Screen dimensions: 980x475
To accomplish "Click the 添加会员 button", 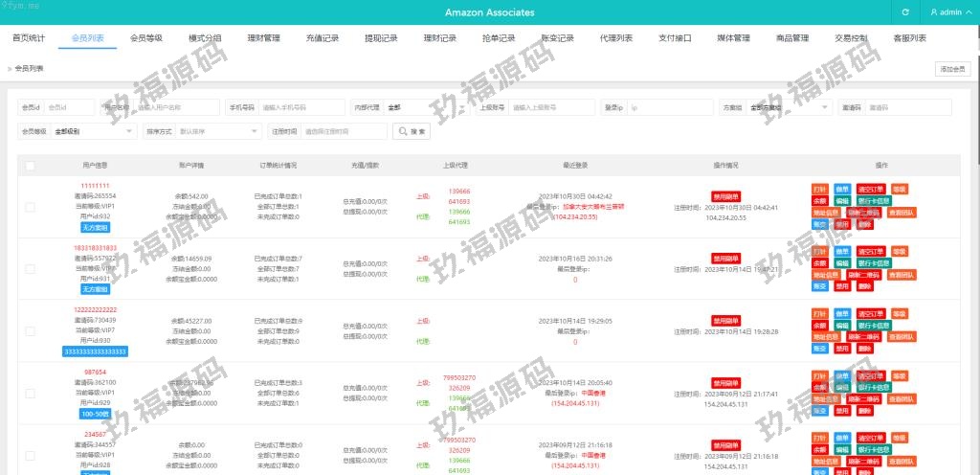I will pos(952,69).
